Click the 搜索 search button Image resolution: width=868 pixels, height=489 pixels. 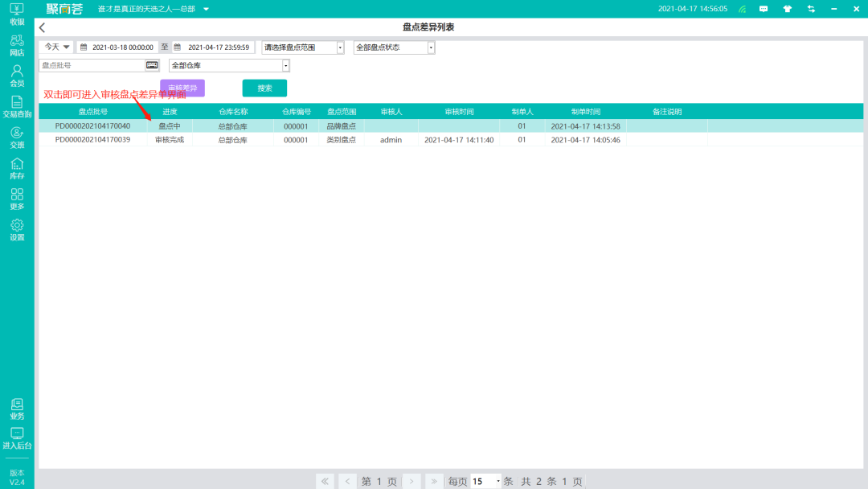click(264, 88)
